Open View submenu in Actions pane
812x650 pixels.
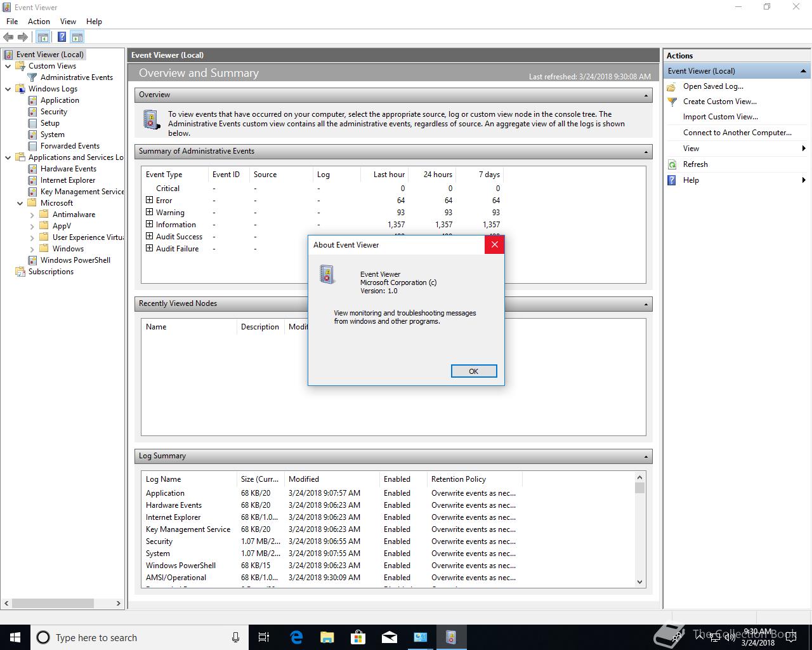click(736, 149)
